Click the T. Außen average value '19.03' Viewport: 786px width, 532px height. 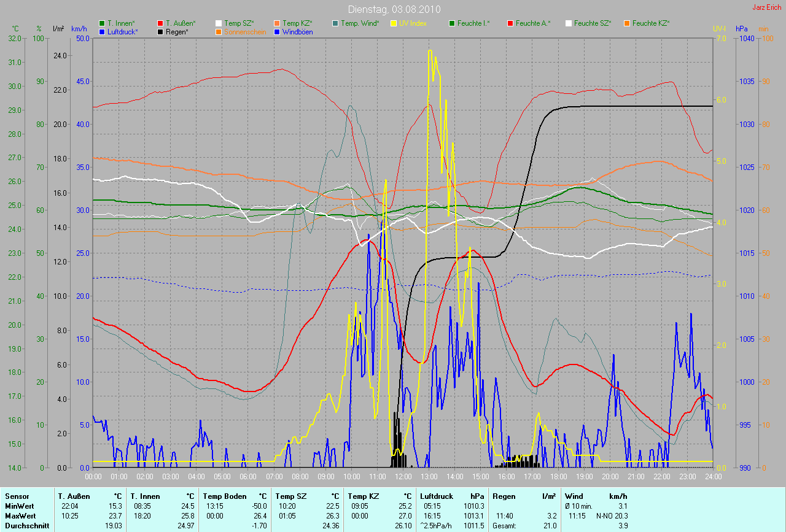(x=114, y=526)
